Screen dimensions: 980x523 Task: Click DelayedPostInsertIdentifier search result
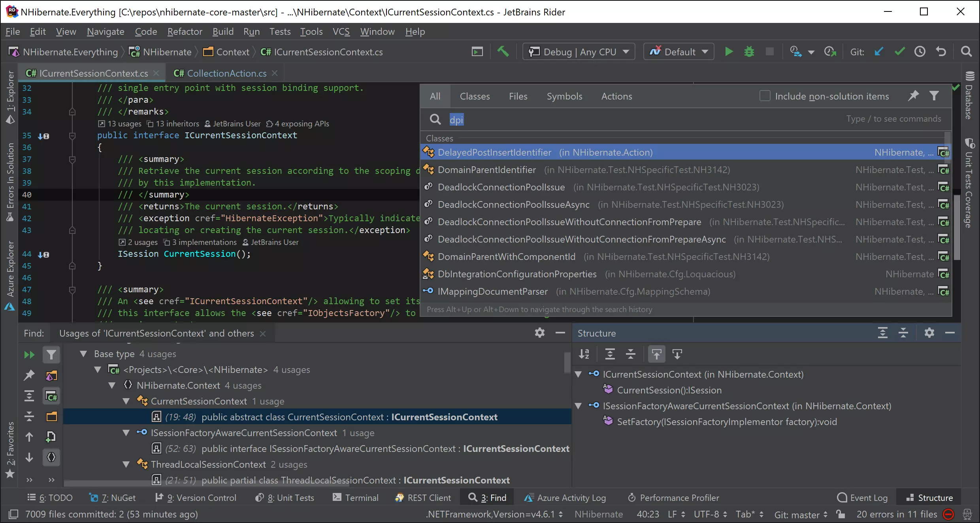tap(494, 152)
